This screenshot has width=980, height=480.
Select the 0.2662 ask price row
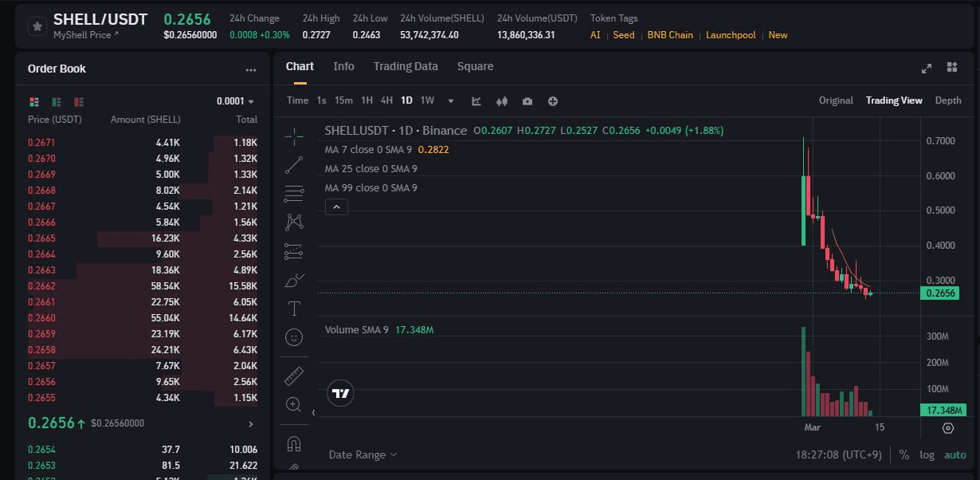pos(41,286)
